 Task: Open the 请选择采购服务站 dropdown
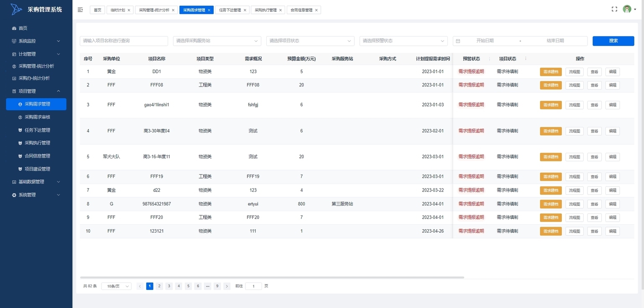(217, 41)
